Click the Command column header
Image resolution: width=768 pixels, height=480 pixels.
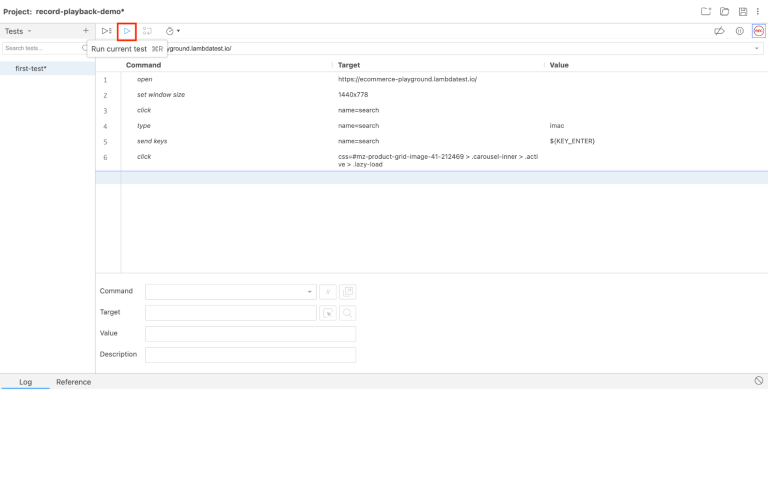[144, 65]
